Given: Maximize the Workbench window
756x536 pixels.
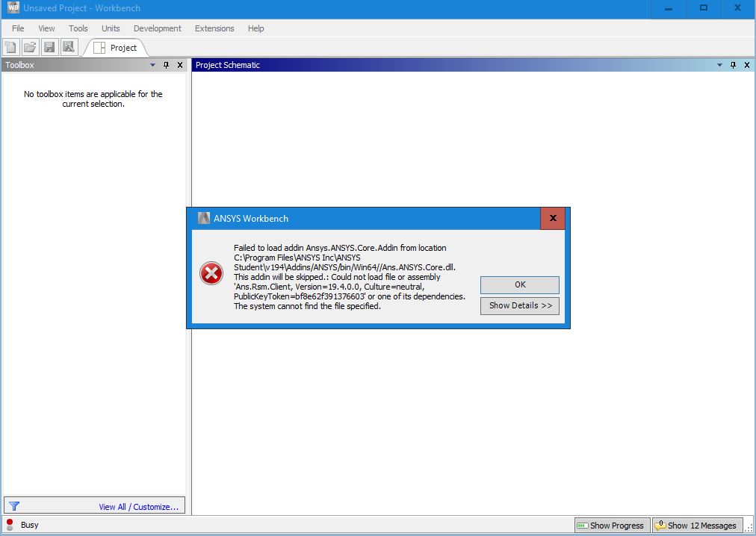Looking at the screenshot, I should pos(704,8).
